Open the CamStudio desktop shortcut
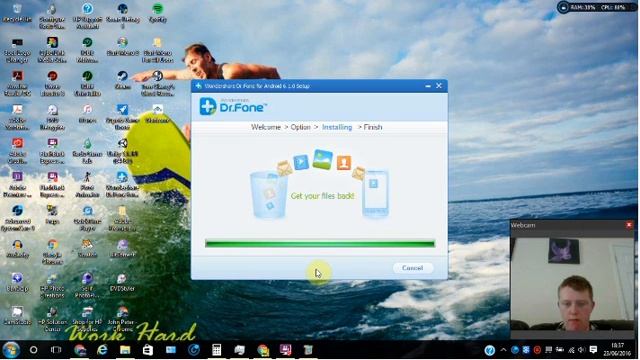The width and height of the screenshot is (640, 360). click(17, 316)
